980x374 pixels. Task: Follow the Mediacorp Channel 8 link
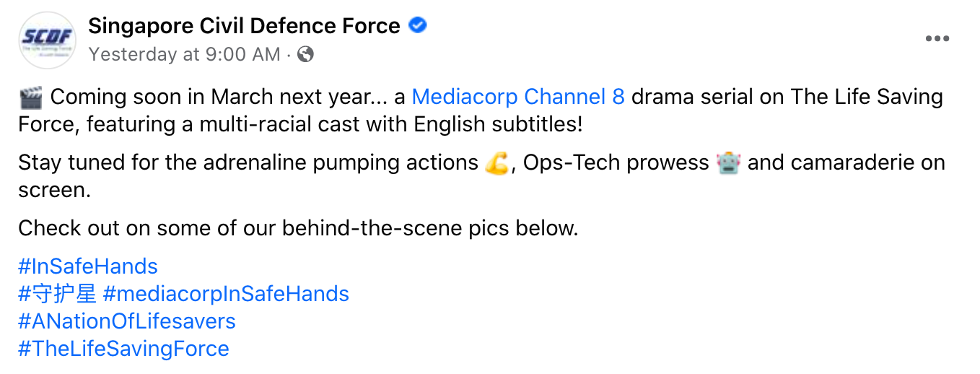pyautogui.click(x=517, y=97)
